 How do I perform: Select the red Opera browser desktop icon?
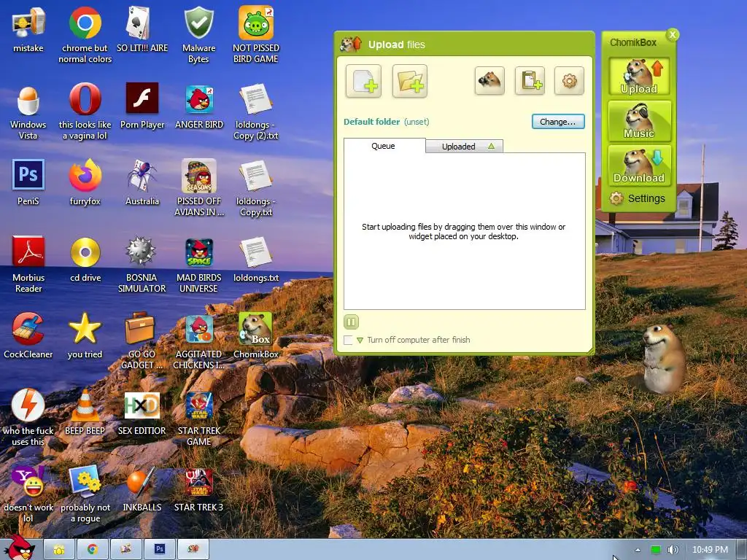coord(85,112)
